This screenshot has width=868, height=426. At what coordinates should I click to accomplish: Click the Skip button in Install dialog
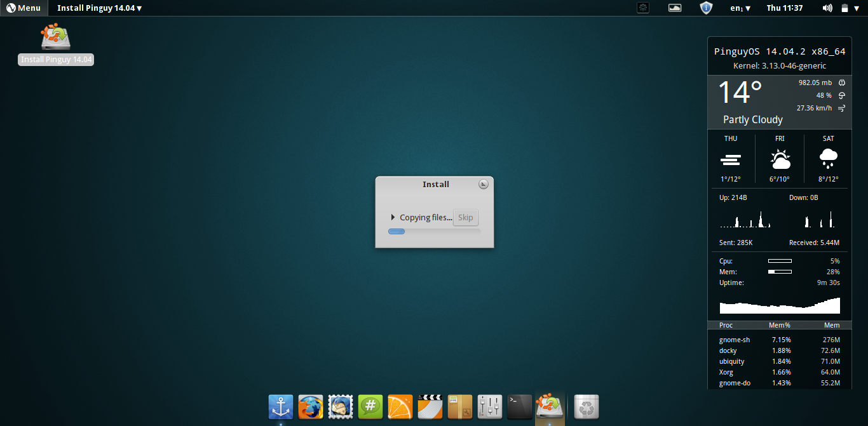pos(466,217)
